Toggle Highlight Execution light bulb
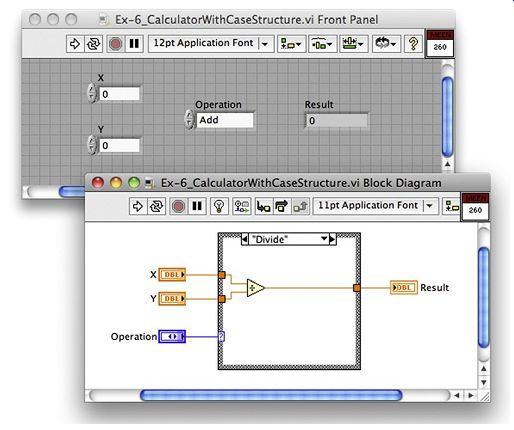514x430 pixels. pos(219,206)
